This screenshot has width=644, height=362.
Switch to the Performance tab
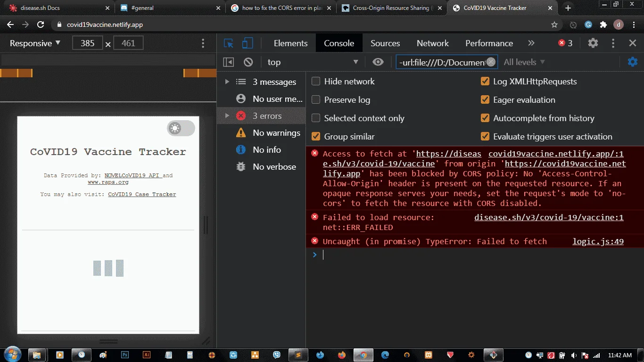489,43
